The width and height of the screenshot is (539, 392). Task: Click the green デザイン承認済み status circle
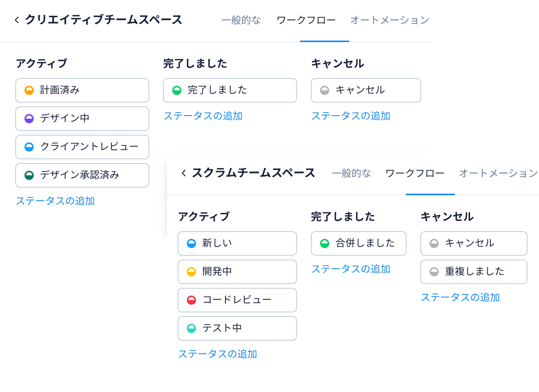pos(28,175)
